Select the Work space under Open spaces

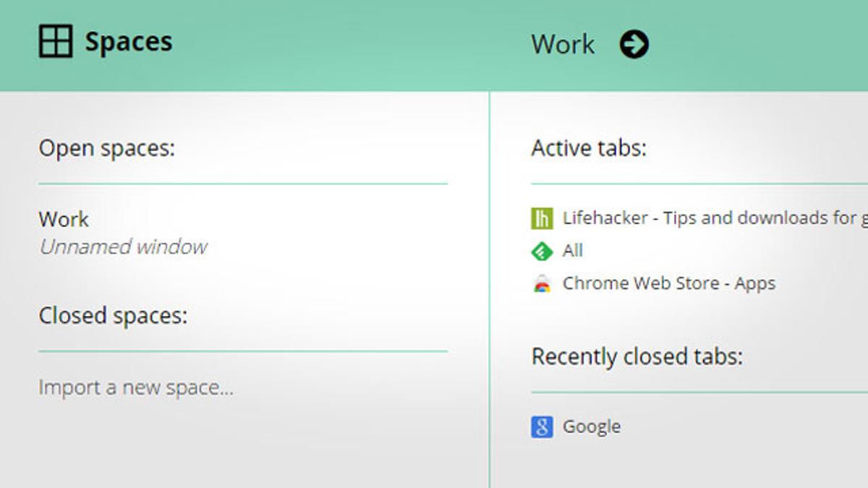point(64,219)
